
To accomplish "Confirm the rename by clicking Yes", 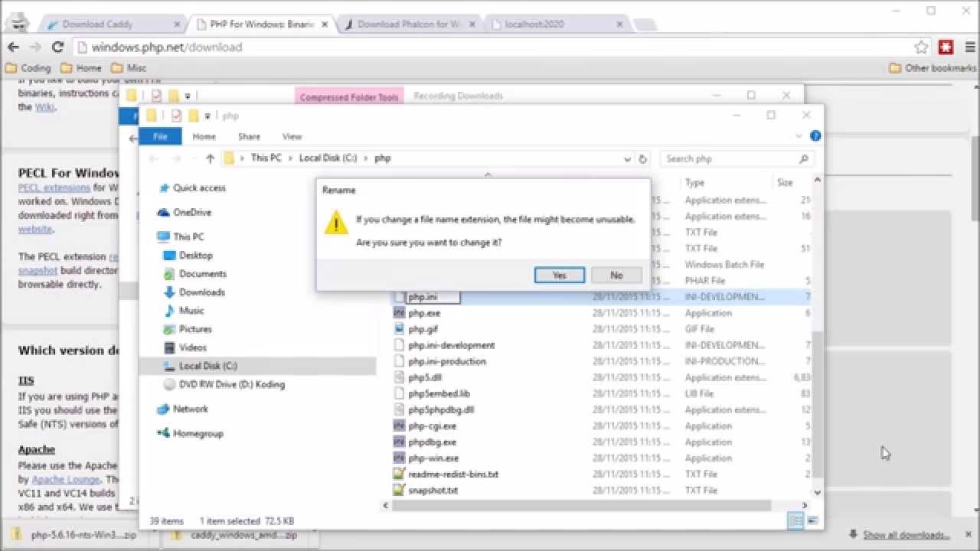I will 559,275.
